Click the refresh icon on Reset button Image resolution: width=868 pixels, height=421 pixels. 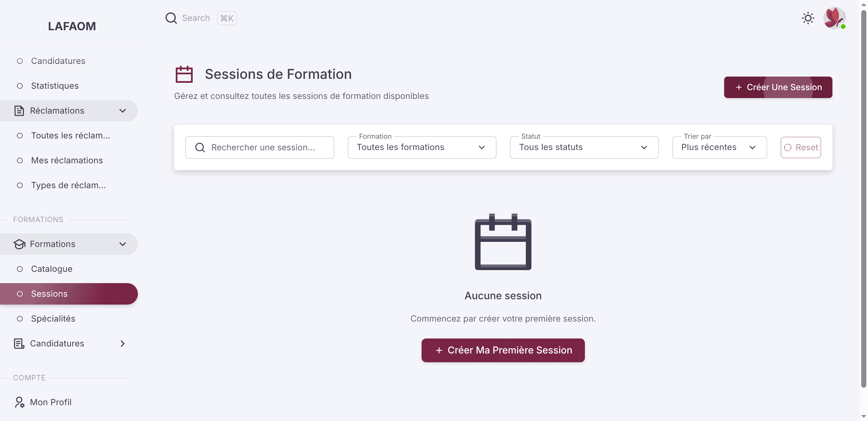point(787,147)
